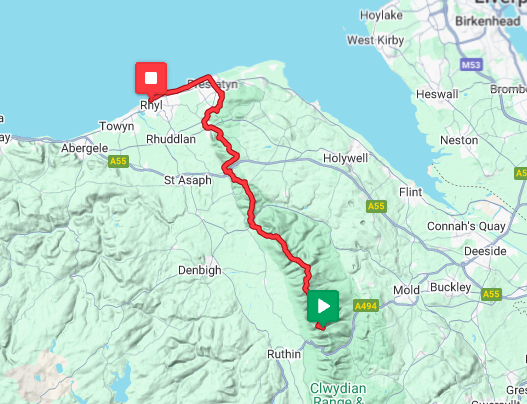Screen dimensions: 527x404
Task: Click the A55 road badge near Flint
Action: point(376,206)
